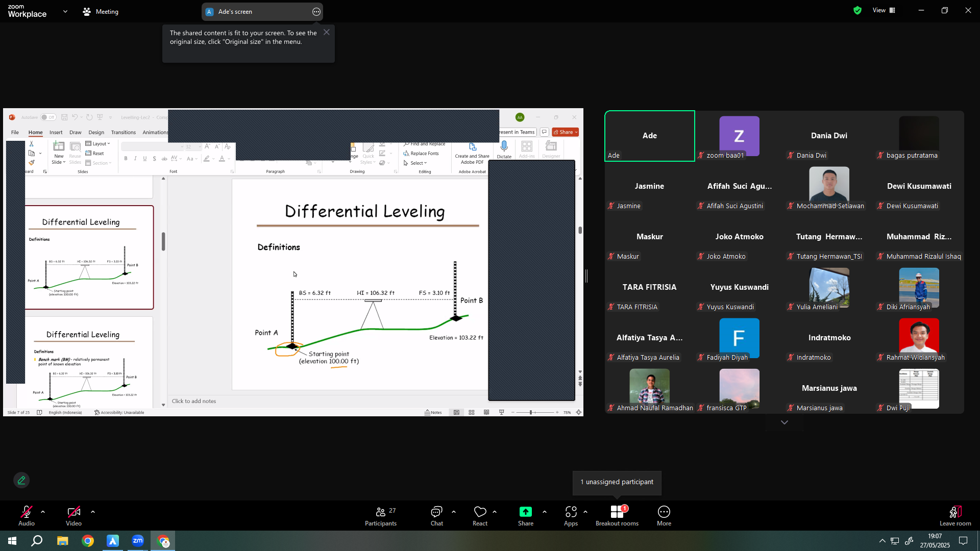Switch to Reading View
The width and height of the screenshot is (980, 551).
click(x=486, y=412)
